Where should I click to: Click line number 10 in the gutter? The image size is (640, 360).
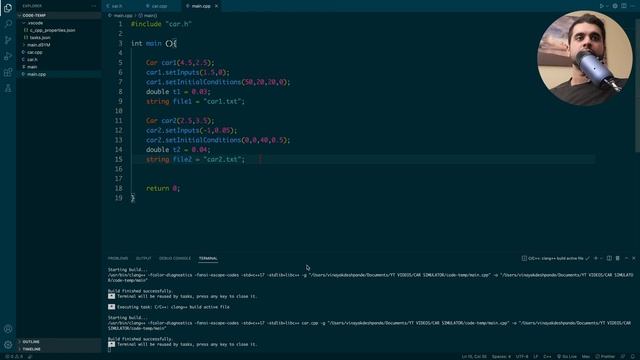coord(118,111)
